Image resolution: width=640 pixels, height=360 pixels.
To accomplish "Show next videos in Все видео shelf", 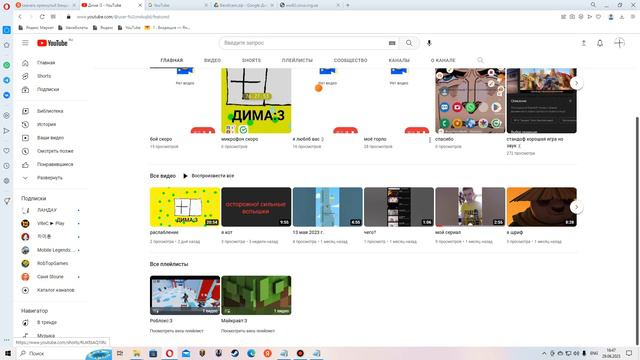I will coord(576,207).
